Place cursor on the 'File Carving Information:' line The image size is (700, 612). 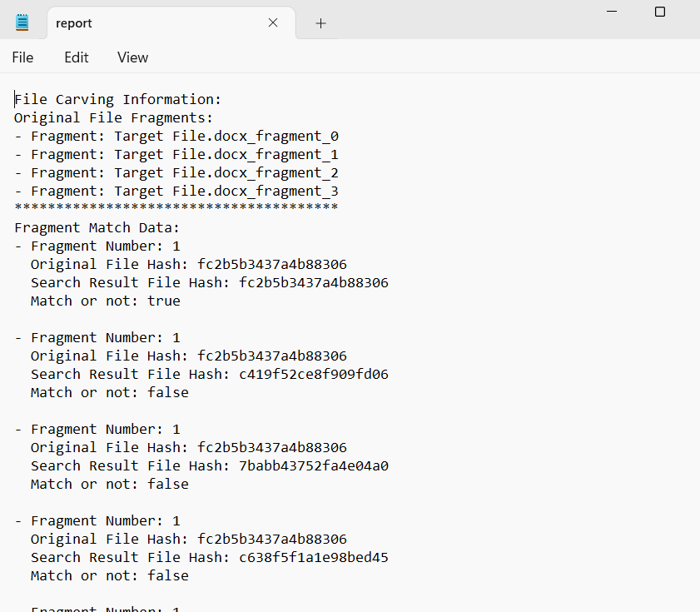coord(117,99)
